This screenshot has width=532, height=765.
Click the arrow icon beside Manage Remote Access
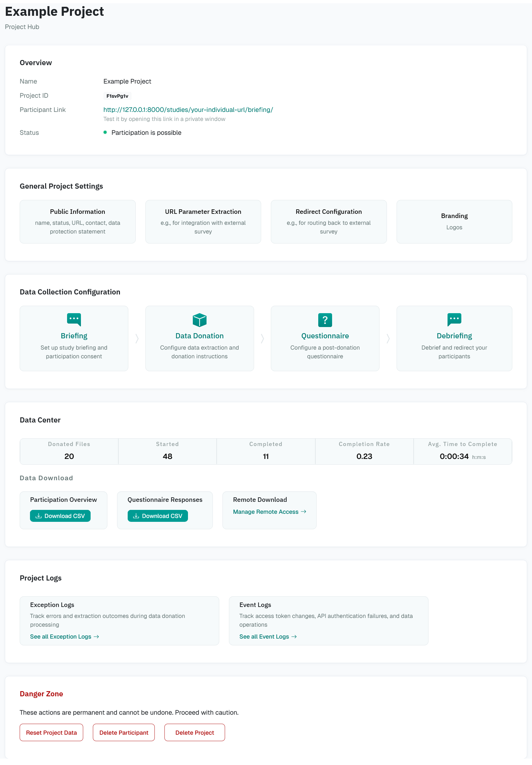tap(303, 512)
